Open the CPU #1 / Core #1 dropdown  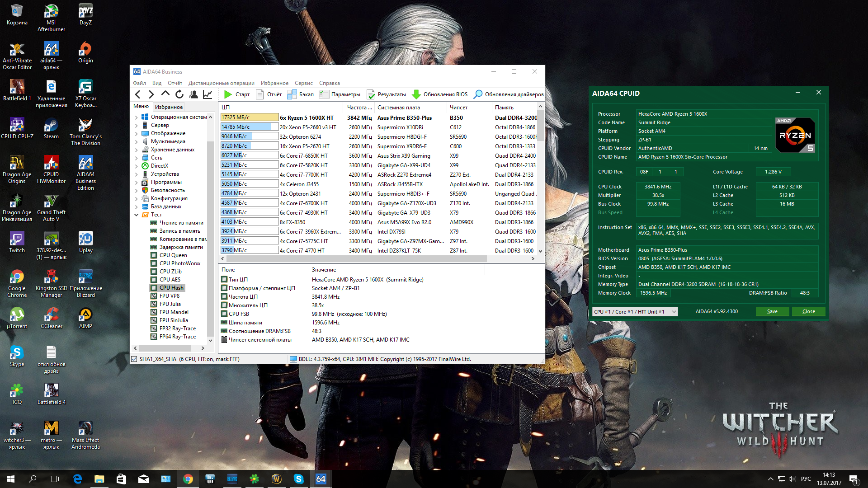coord(635,312)
